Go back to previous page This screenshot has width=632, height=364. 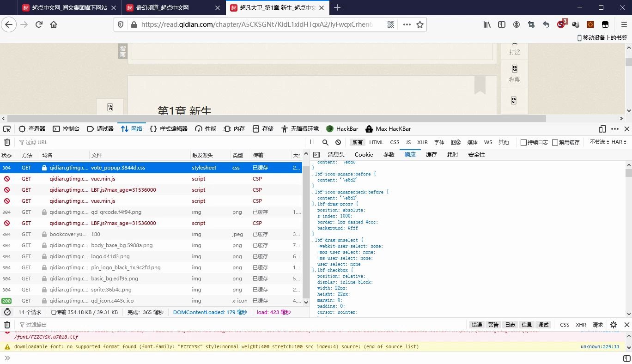point(9,24)
